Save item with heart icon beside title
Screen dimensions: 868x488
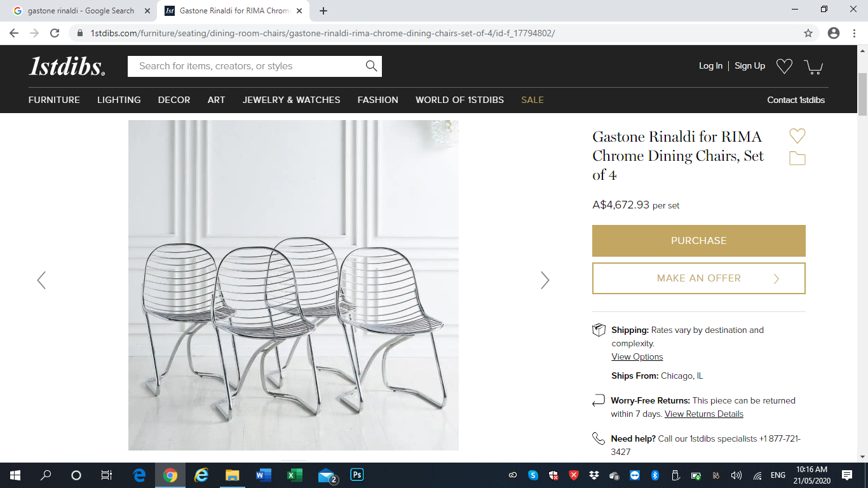tap(797, 135)
